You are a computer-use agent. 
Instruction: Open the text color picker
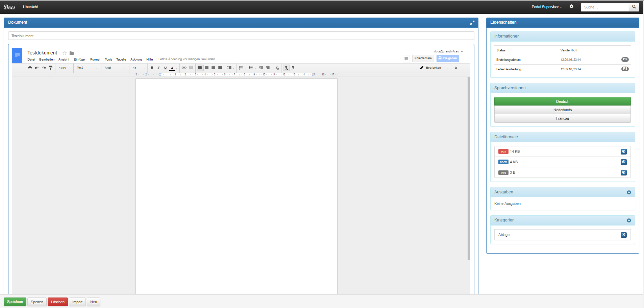(x=172, y=68)
